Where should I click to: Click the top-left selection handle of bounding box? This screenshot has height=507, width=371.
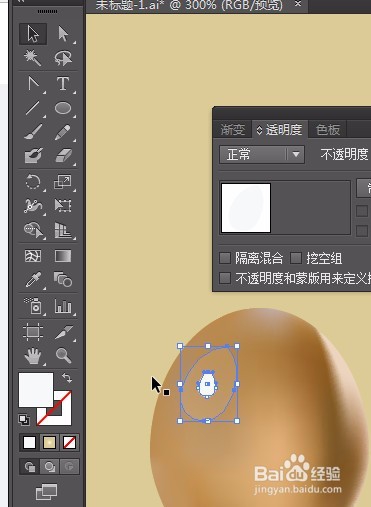pos(180,346)
